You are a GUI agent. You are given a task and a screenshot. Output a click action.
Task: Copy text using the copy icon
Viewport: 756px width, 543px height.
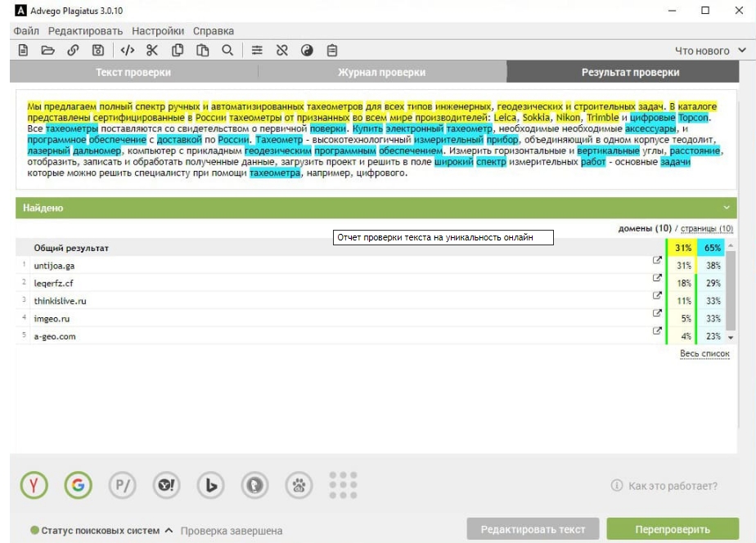(x=178, y=50)
